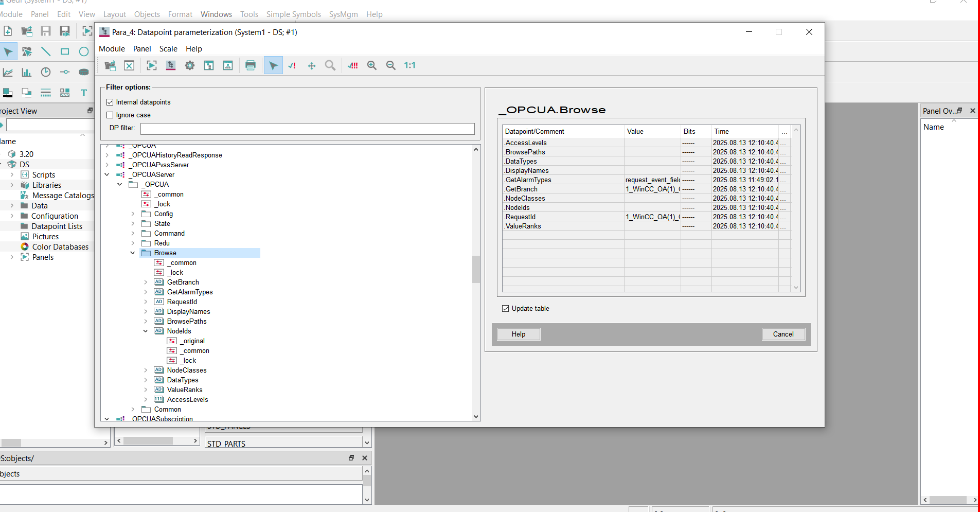
Task: Select the circle drawing tool
Action: tap(84, 51)
